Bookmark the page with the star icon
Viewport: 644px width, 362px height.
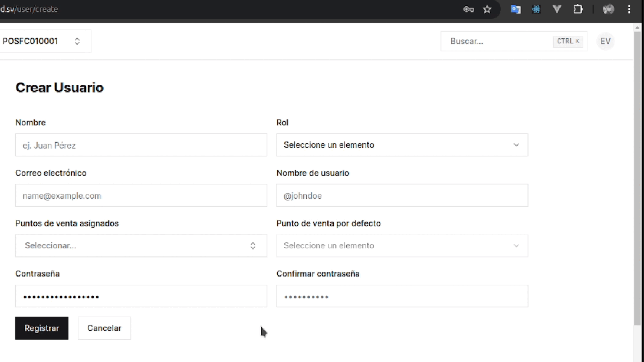pos(487,9)
